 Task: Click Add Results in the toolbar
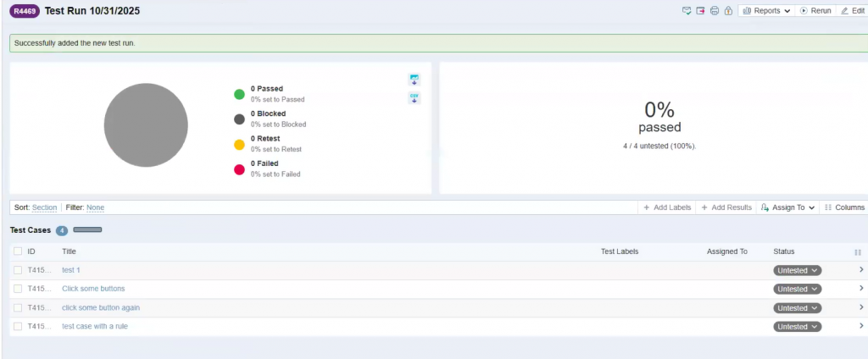click(726, 207)
